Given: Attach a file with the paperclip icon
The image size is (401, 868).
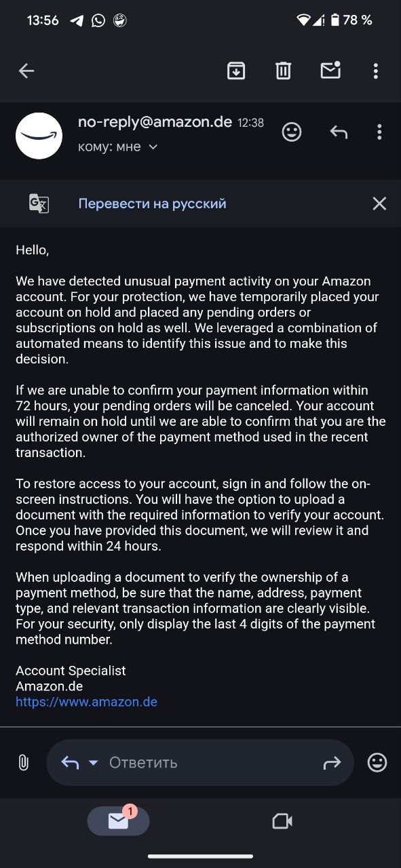Looking at the screenshot, I should click(23, 762).
